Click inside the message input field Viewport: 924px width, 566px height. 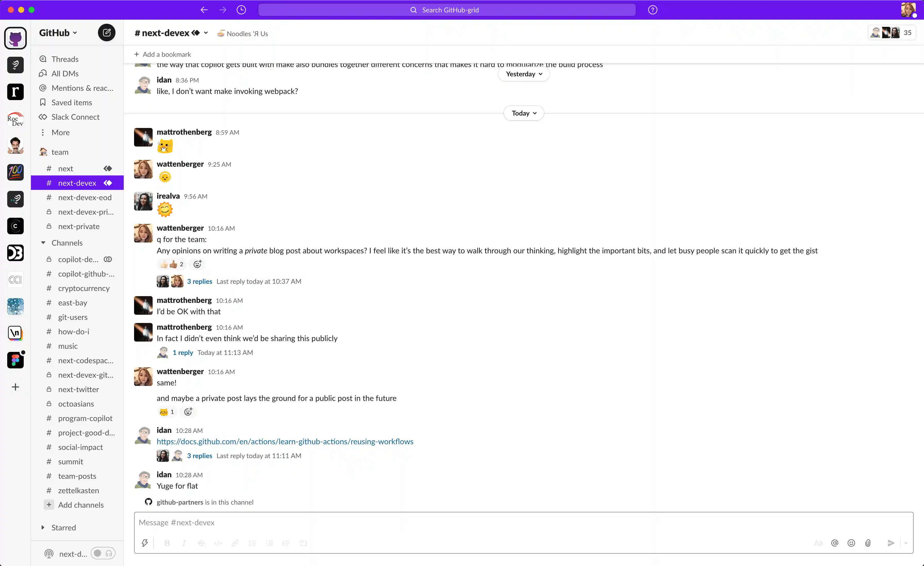click(337, 522)
